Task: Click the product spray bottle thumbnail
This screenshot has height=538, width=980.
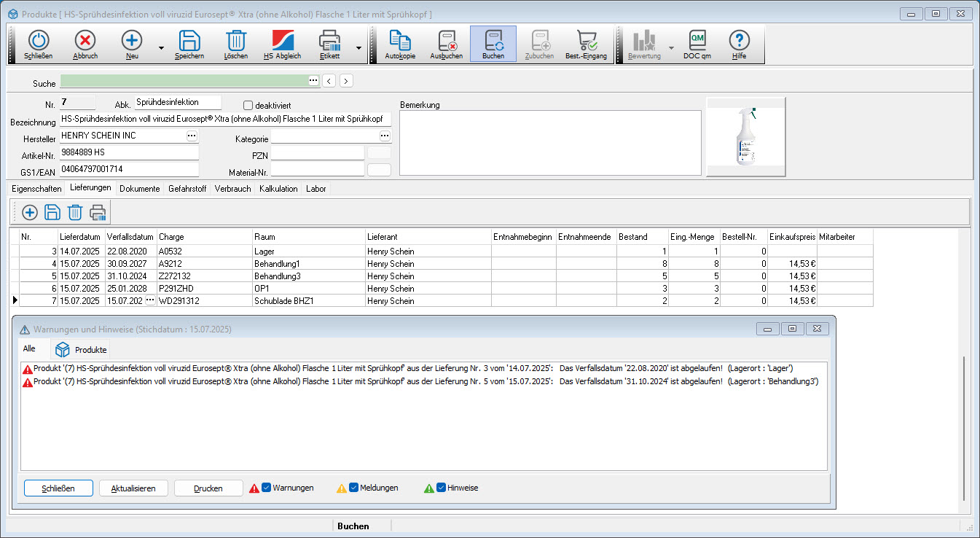Action: 745,137
